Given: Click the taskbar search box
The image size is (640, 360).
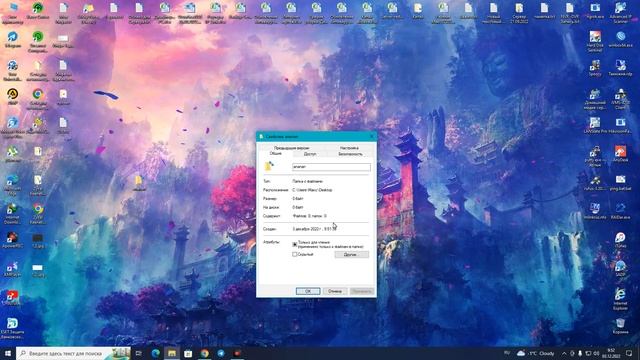Looking at the screenshot, I should (x=73, y=353).
